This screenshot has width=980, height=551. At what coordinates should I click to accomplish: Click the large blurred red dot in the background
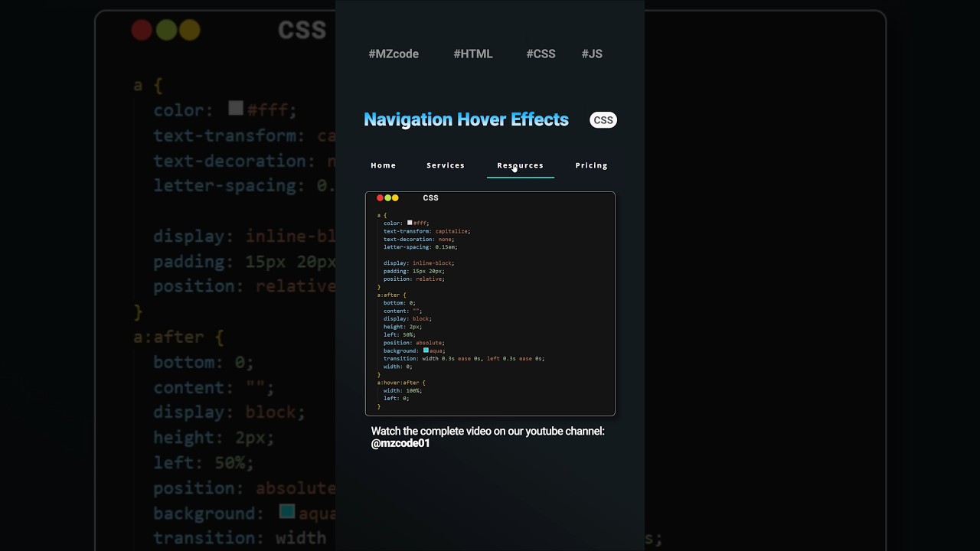142,30
